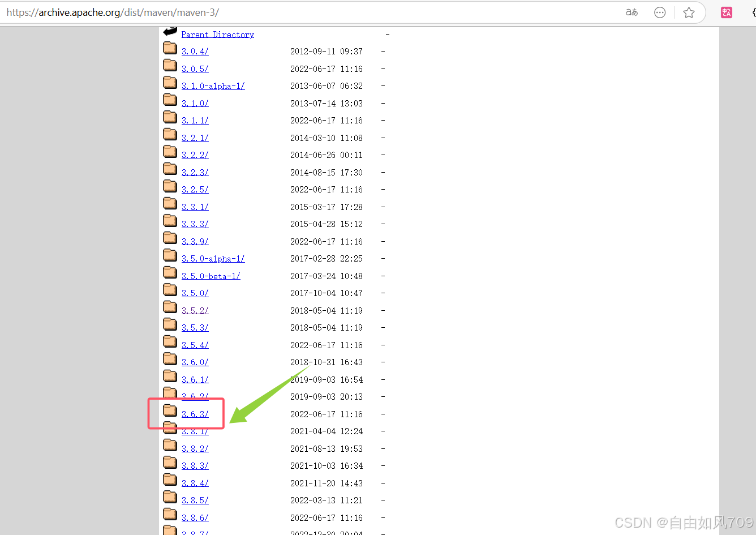The height and width of the screenshot is (535, 756).
Task: Open the pink translate extension icon
Action: pos(727,12)
